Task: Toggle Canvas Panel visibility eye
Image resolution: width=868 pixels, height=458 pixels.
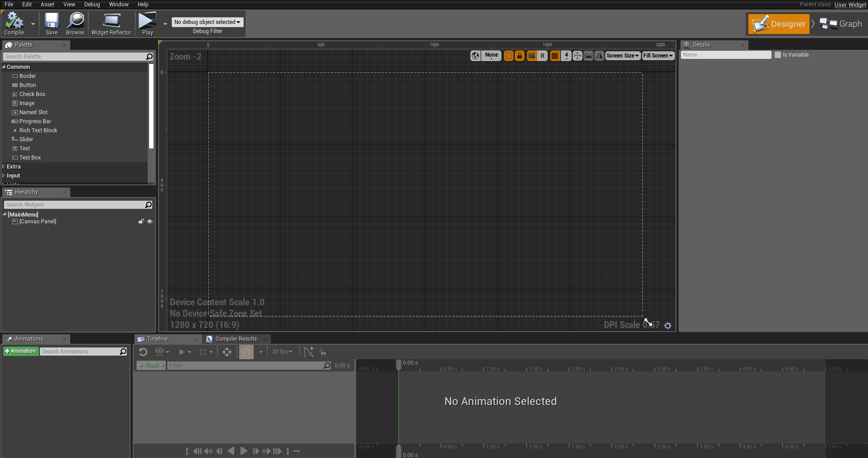Action: point(149,222)
